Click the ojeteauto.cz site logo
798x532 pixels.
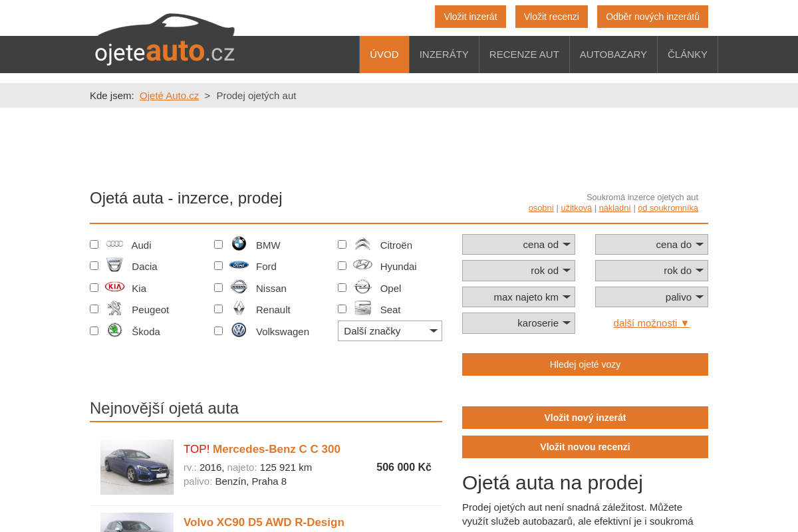pyautogui.click(x=165, y=40)
